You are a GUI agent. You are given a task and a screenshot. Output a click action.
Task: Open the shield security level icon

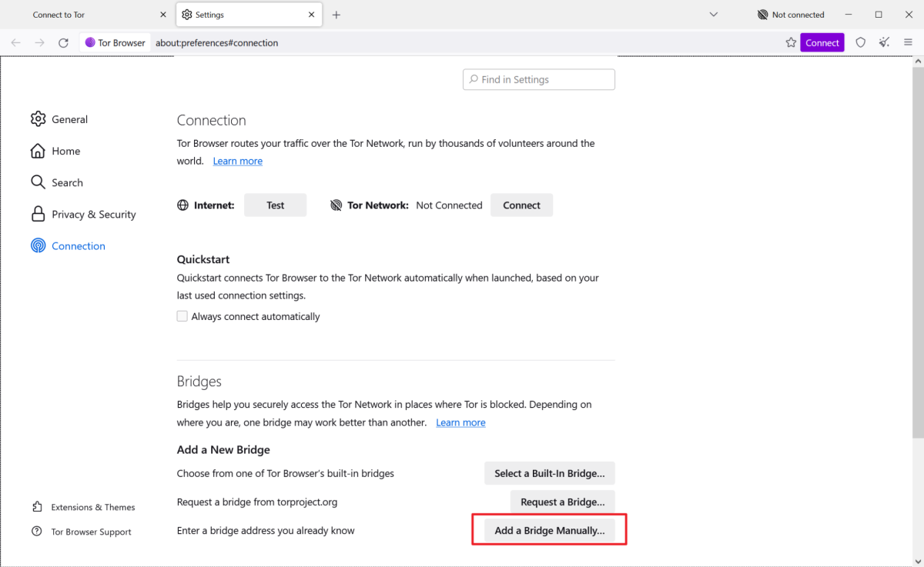point(861,43)
